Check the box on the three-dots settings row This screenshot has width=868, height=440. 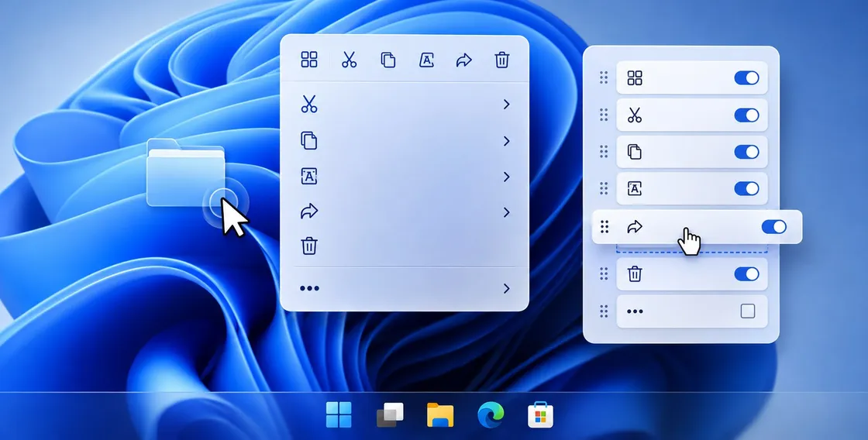[747, 311]
